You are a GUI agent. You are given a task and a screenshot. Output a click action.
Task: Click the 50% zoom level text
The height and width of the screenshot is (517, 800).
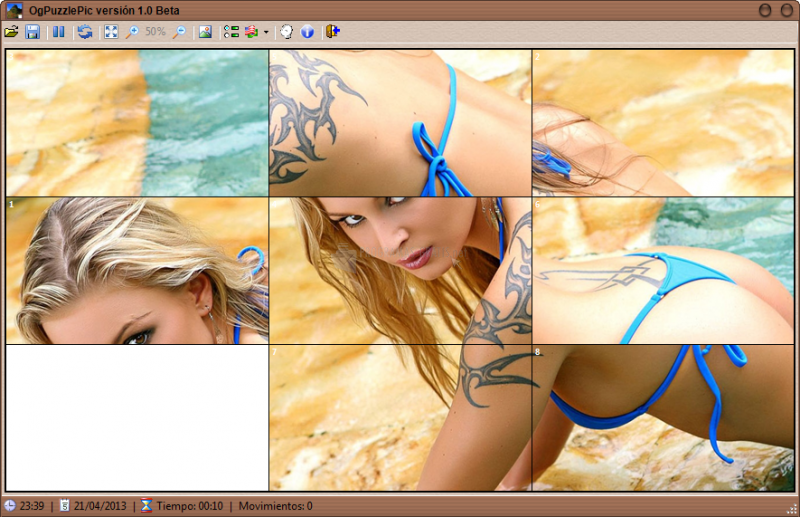pyautogui.click(x=155, y=32)
